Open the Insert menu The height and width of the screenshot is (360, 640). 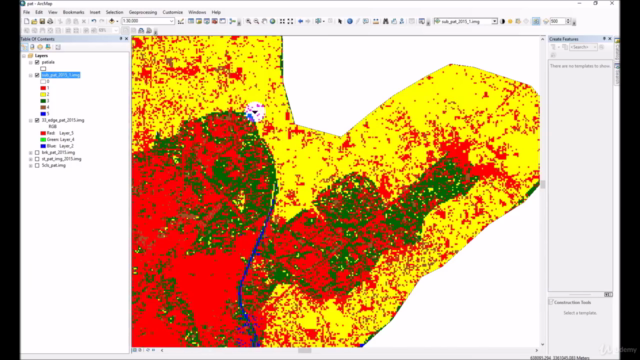(x=95, y=12)
